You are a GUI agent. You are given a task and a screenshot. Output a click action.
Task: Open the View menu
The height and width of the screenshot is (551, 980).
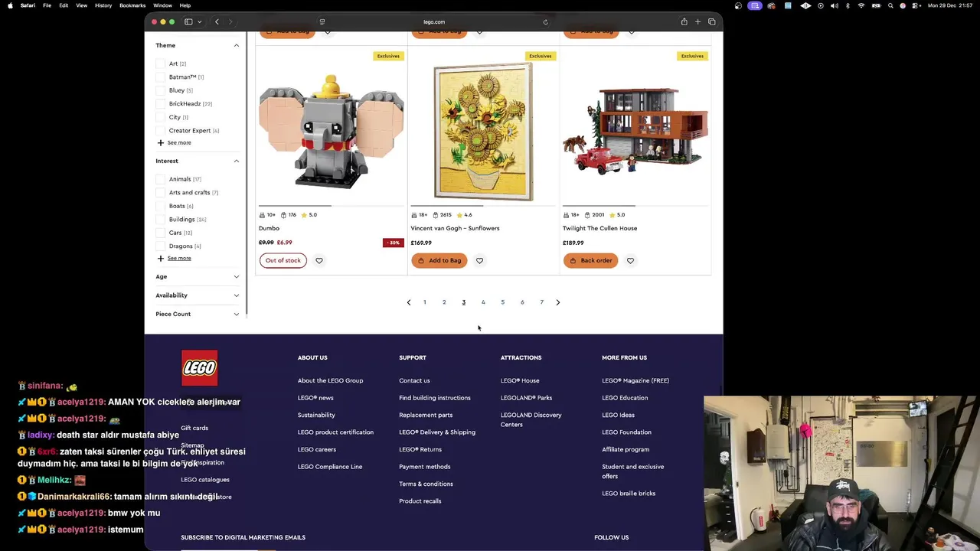(x=81, y=5)
